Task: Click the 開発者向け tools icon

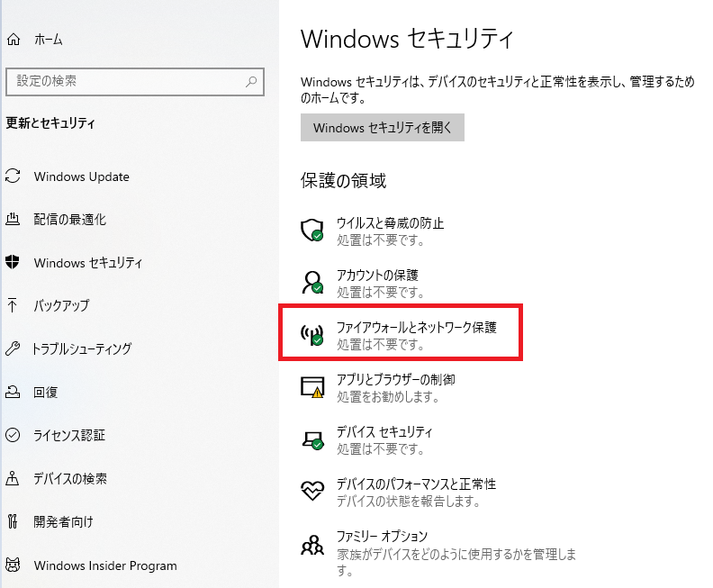Action: [13, 521]
